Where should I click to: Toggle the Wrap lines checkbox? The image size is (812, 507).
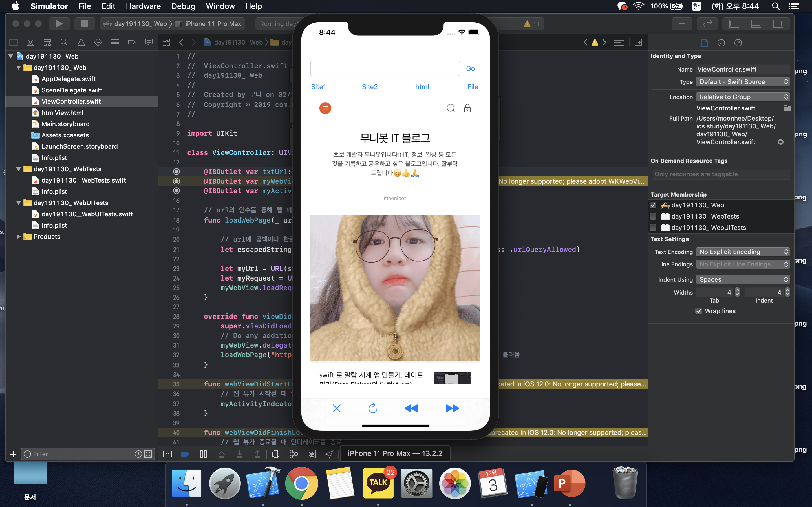click(x=699, y=311)
